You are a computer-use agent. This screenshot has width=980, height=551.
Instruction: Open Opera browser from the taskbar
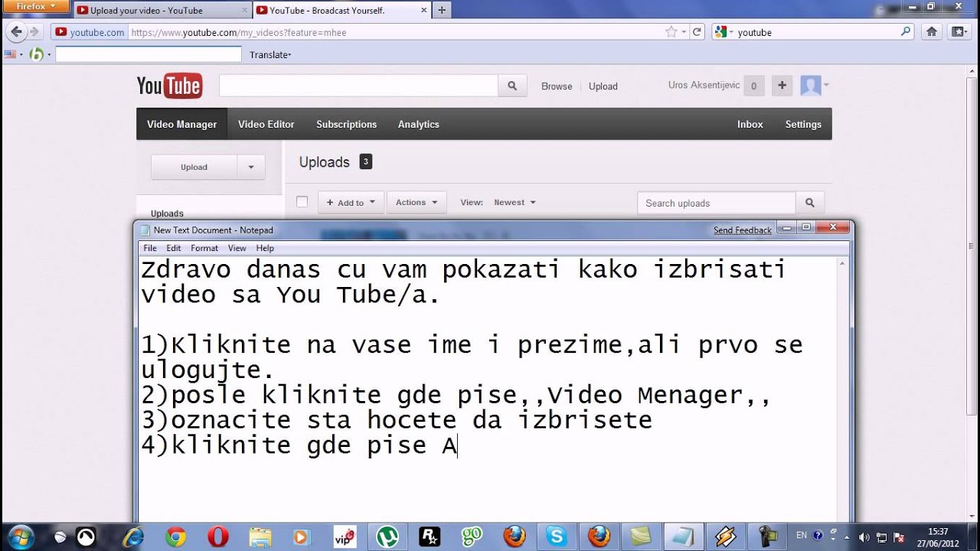coord(217,536)
